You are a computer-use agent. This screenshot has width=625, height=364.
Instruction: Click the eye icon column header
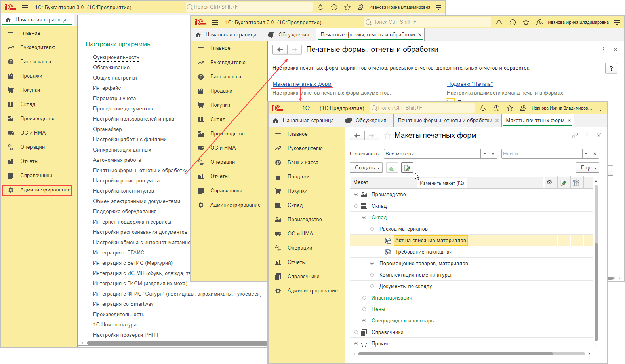(549, 182)
